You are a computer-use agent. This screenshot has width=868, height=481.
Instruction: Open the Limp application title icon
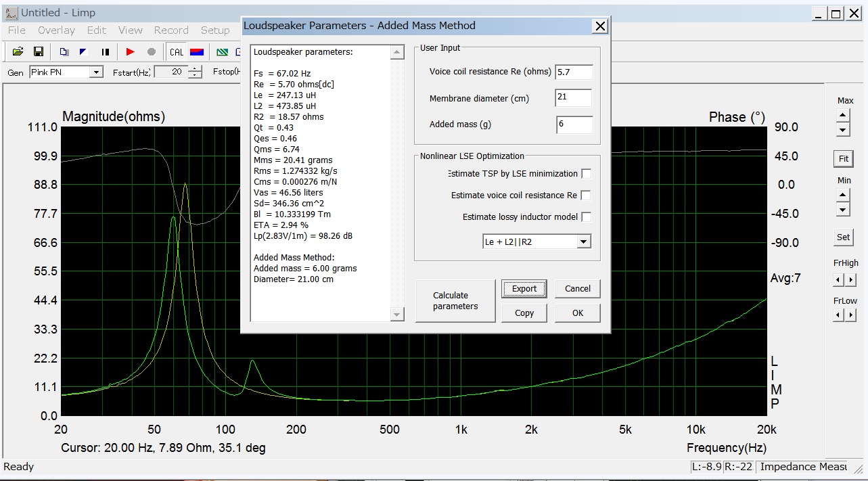click(12, 13)
